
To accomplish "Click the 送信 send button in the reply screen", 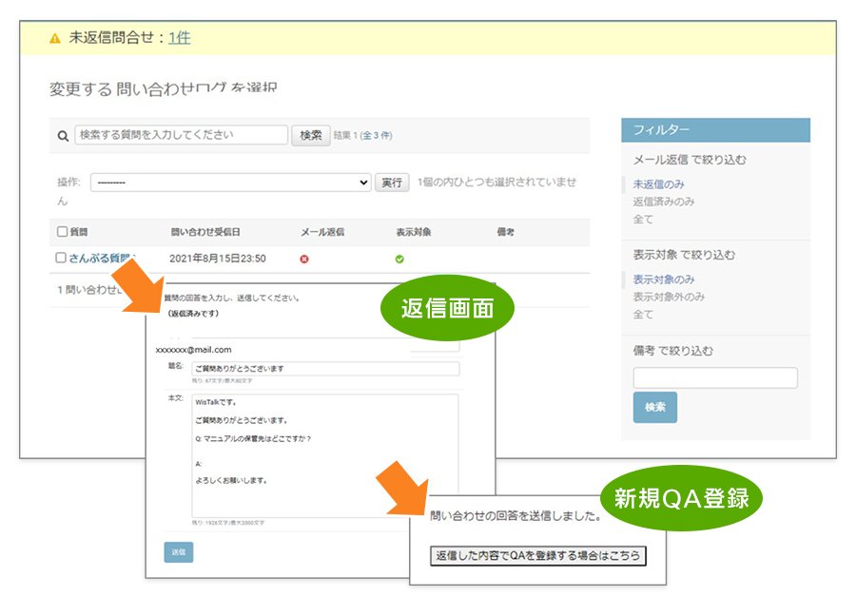I will 178,551.
